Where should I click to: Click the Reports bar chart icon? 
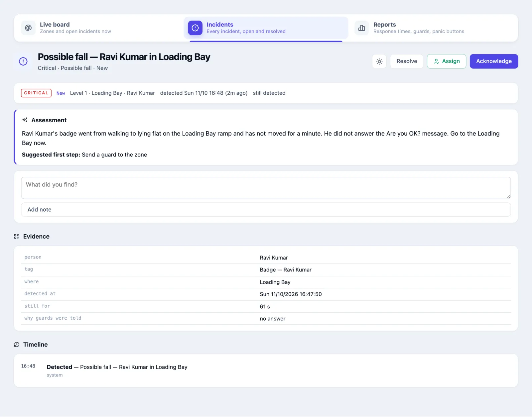tap(362, 28)
